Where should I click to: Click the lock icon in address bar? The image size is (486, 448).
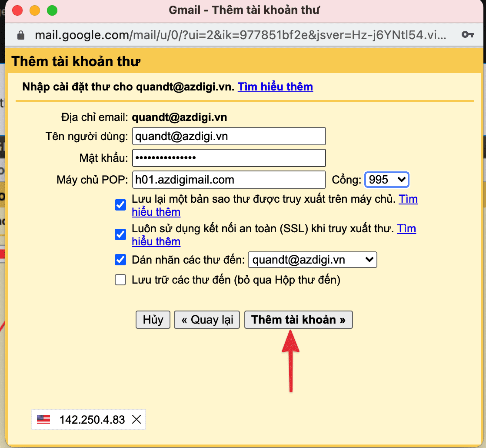[x=20, y=35]
